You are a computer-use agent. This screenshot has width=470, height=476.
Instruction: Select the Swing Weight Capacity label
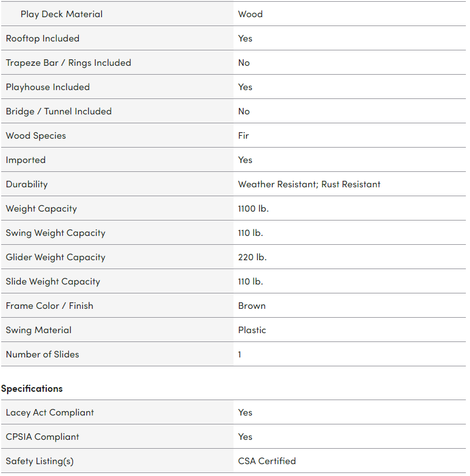click(56, 233)
